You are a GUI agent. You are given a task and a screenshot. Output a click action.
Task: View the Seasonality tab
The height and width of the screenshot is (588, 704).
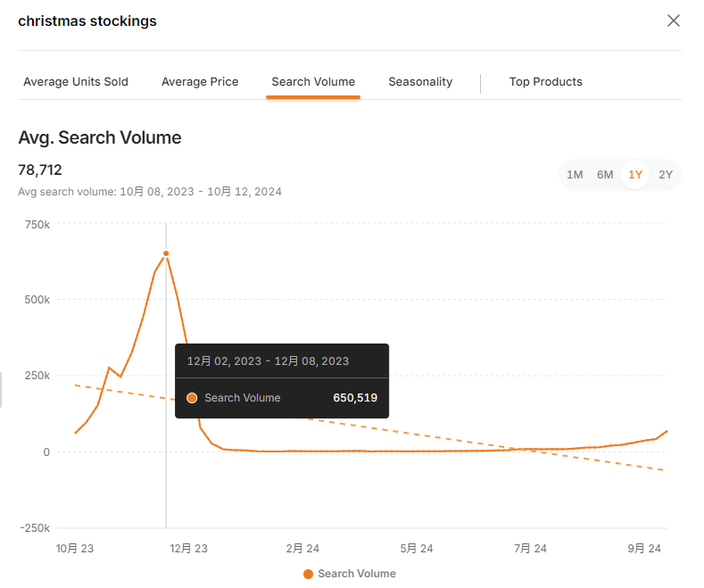coord(420,82)
